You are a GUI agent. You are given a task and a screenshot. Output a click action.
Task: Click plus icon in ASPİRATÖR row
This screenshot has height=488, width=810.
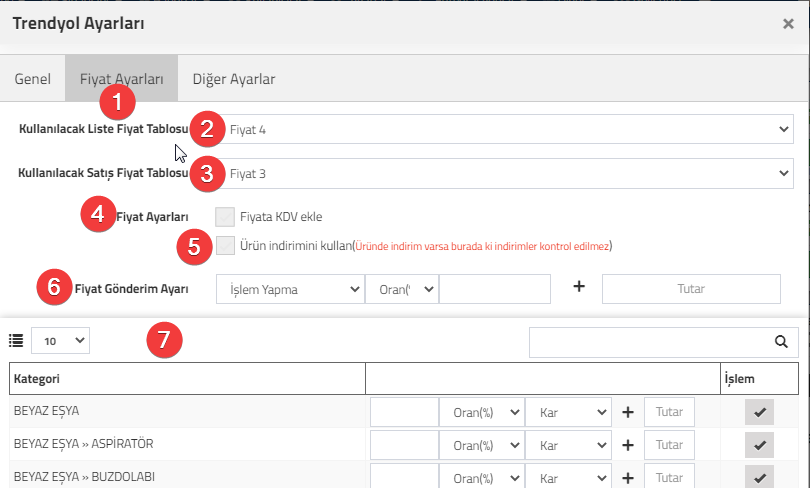[628, 445]
